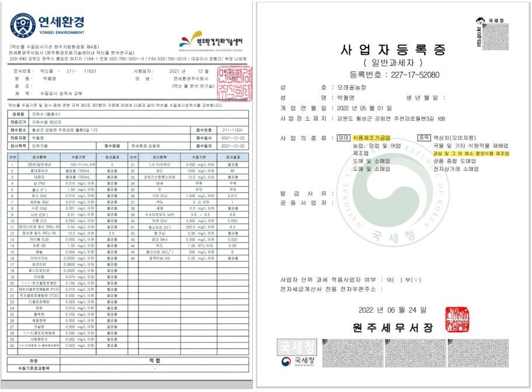The width and height of the screenshot is (532, 392).
Task: Click the 카드뮴 (Cd) test item
Action: tap(39, 240)
